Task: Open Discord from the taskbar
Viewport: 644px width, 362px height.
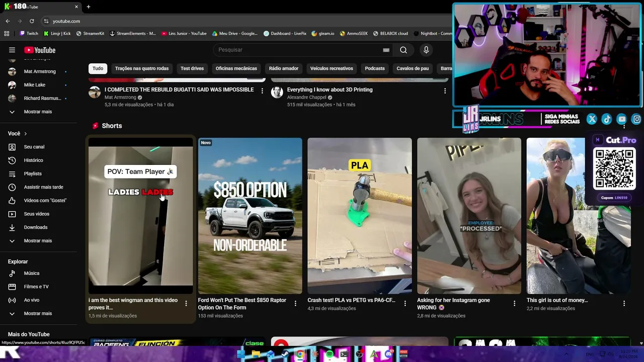Action: 388,354
